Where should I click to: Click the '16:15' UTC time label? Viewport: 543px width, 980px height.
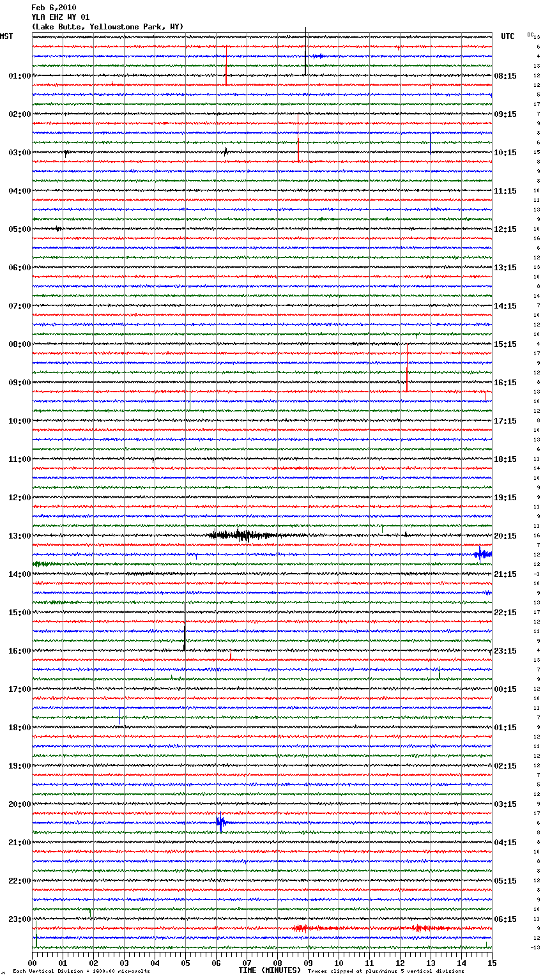coord(505,383)
